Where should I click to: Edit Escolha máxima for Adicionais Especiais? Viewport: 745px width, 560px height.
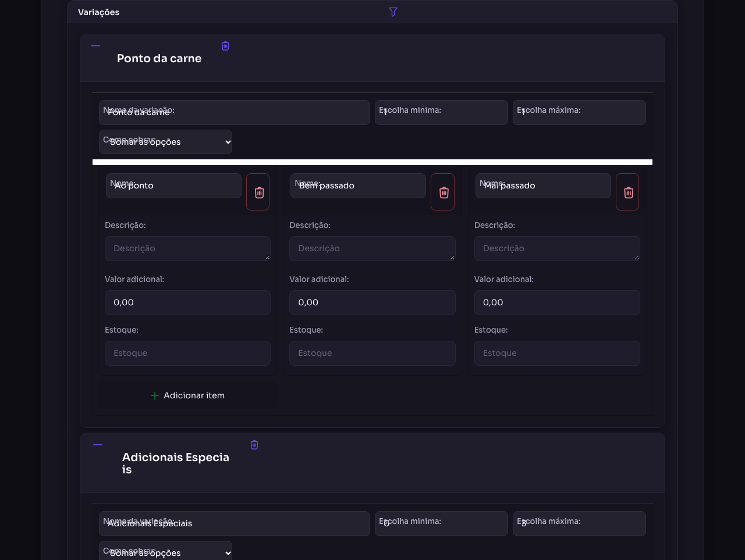(x=579, y=523)
